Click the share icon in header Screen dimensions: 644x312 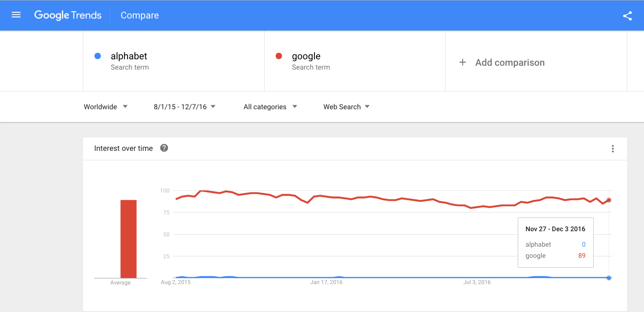point(627,16)
